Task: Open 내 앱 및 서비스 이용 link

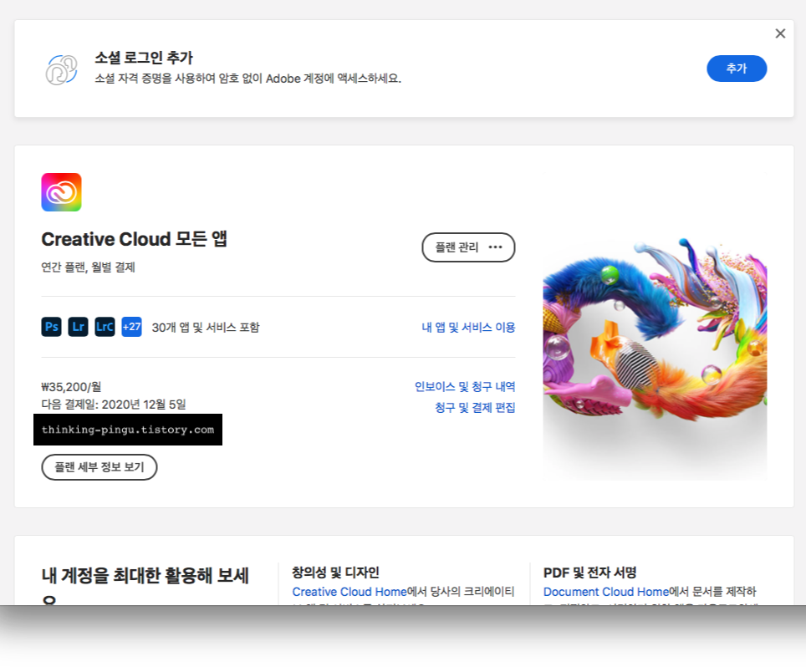Action: (468, 328)
